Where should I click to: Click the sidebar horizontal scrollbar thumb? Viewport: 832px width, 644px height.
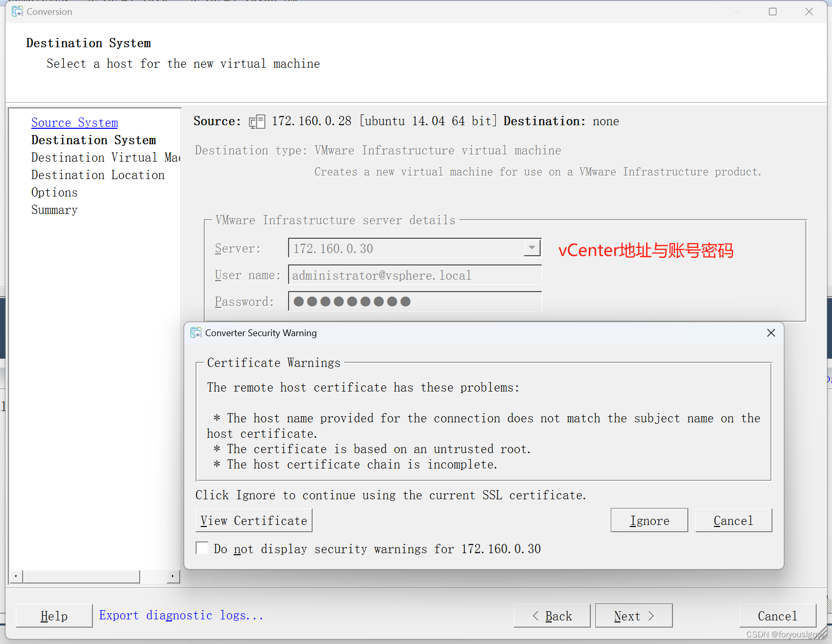tap(81, 576)
